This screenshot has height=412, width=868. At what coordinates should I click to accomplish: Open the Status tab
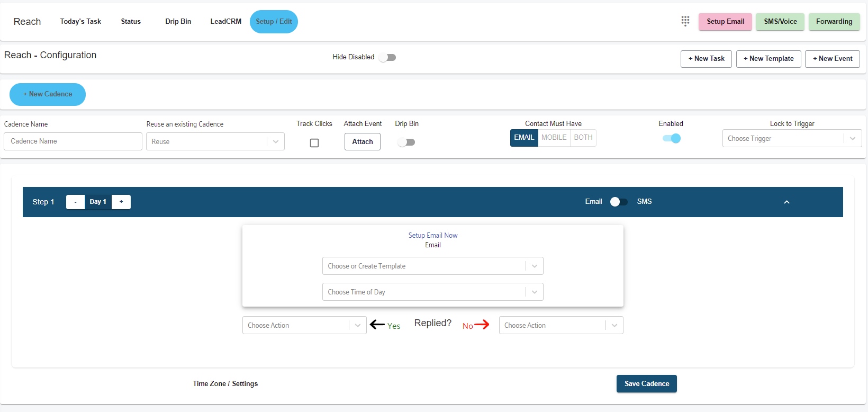(131, 22)
